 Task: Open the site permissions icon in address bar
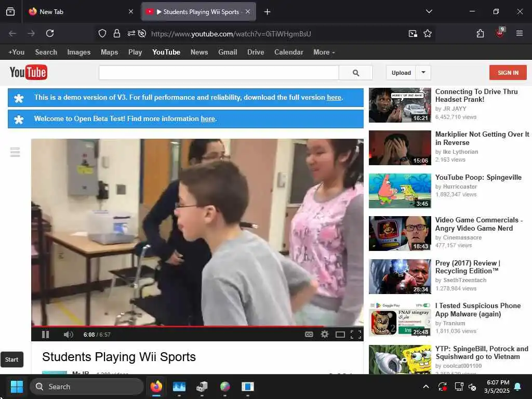click(x=131, y=33)
